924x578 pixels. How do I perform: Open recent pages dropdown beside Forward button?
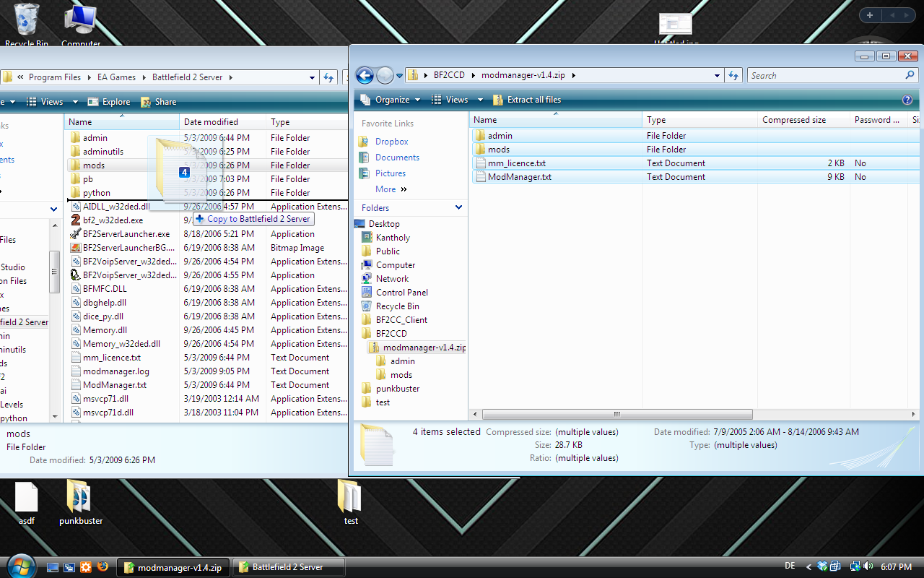(399, 76)
